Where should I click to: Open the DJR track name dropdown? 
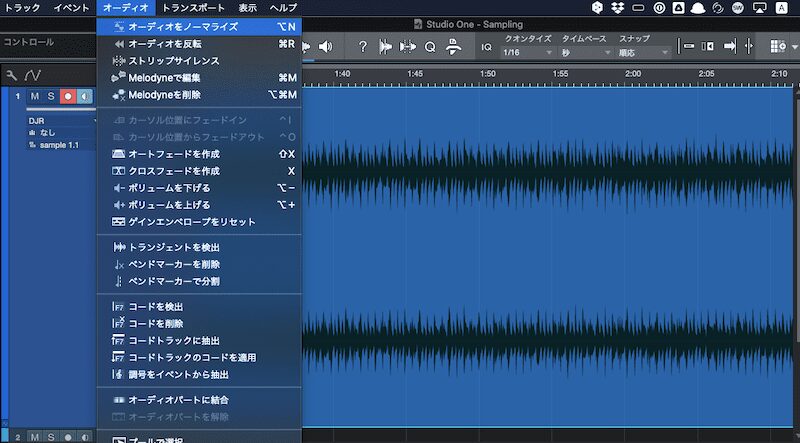[x=61, y=121]
